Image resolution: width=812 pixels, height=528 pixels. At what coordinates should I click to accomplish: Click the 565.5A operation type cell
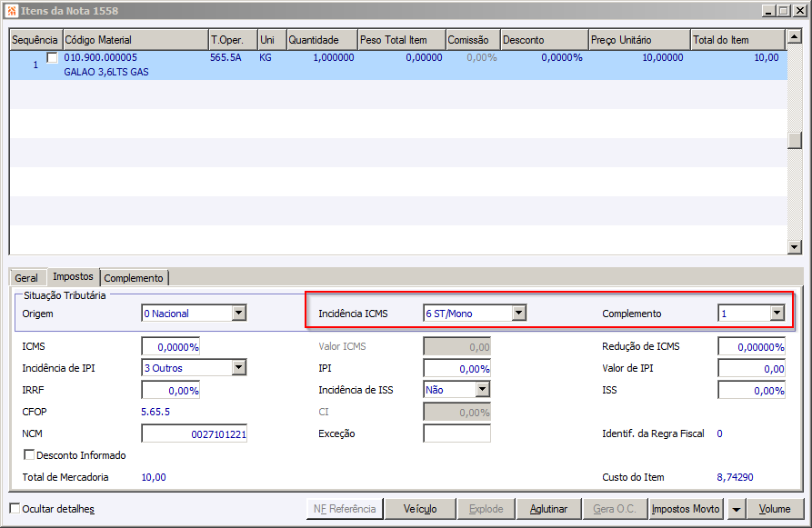point(226,57)
